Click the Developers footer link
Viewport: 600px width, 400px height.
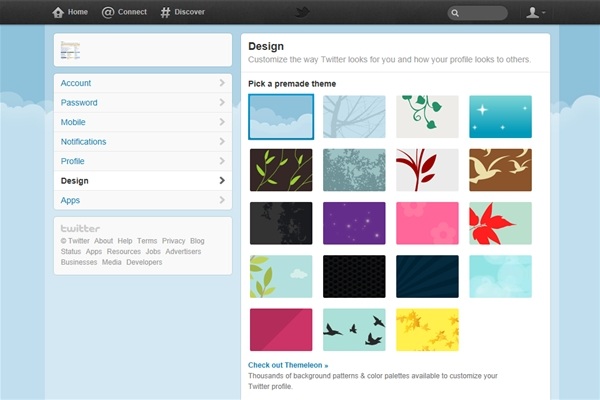(144, 262)
